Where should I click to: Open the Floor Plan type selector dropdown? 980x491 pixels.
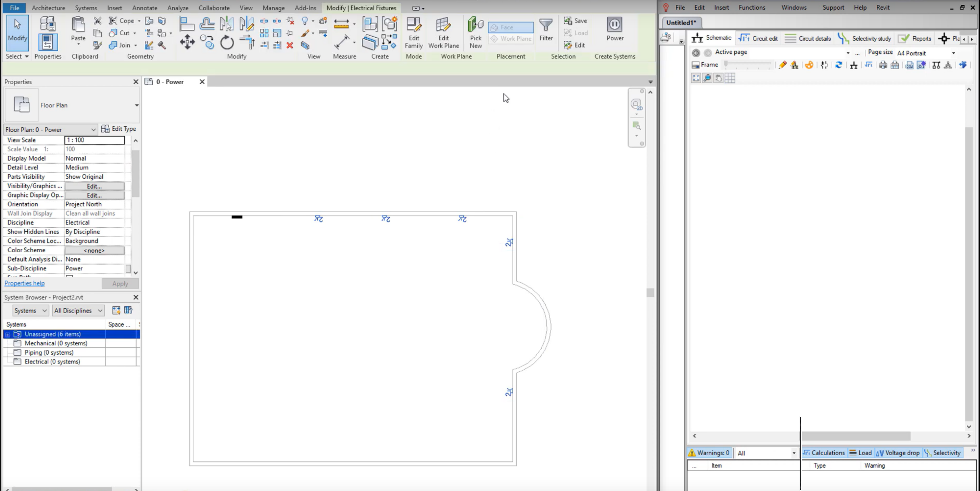click(137, 105)
